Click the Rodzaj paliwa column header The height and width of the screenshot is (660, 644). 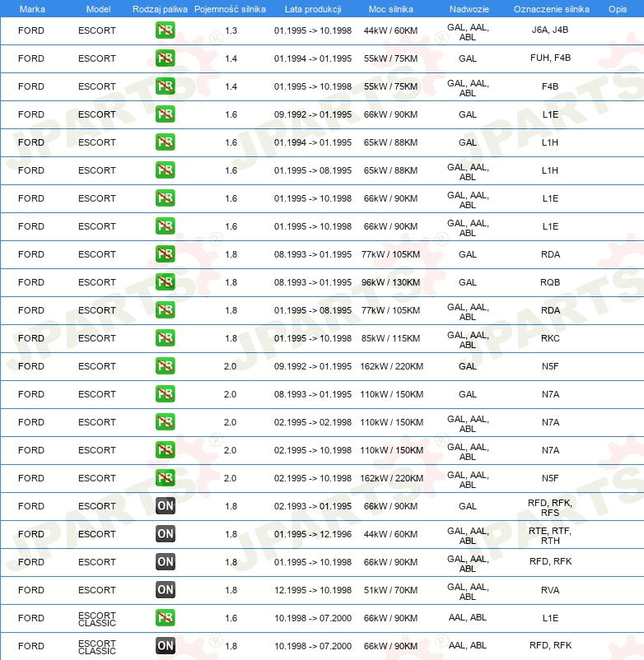(x=160, y=9)
